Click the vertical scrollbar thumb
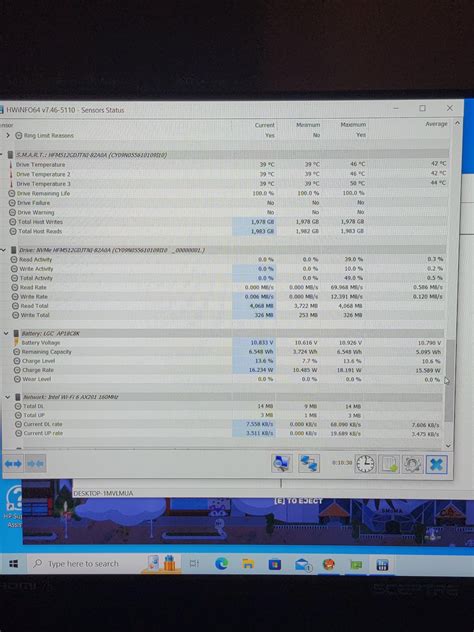Screen dimensions: 474x632 pyautogui.click(x=450, y=380)
